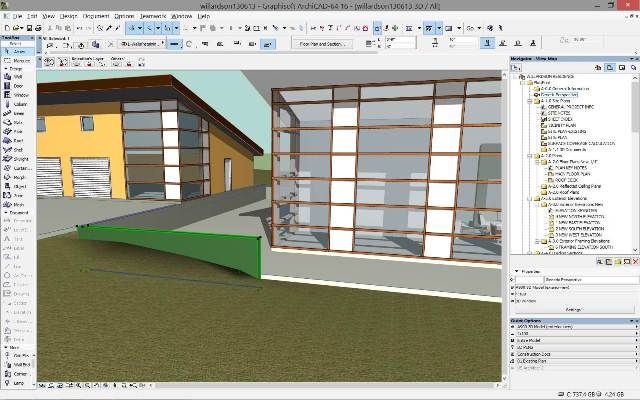
Task: Click the Save icon in toolbar
Action: point(29,28)
